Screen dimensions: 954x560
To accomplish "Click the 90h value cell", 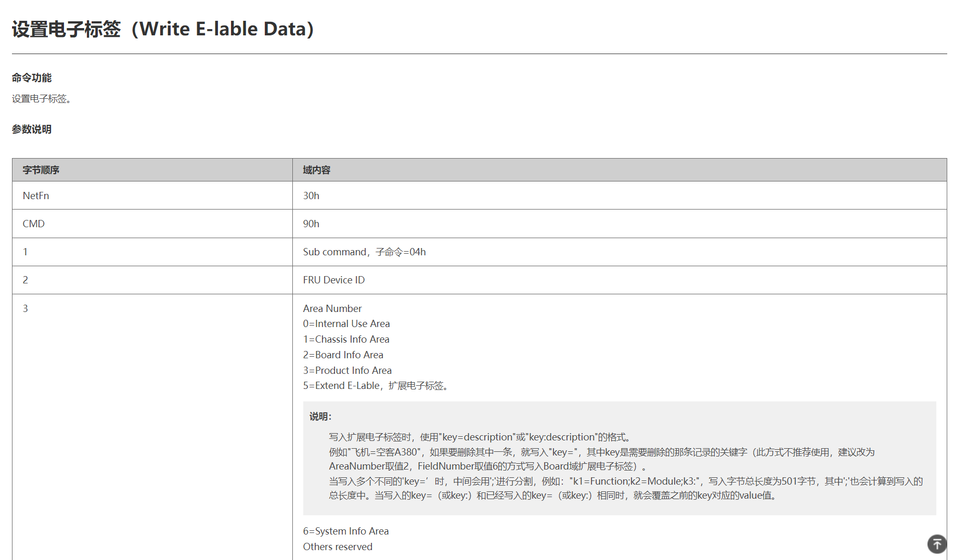I will coord(311,224).
